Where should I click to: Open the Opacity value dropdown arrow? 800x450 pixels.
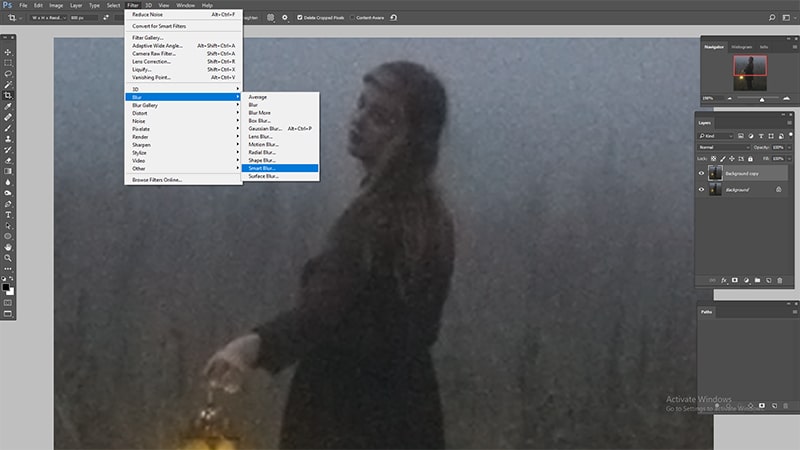click(x=789, y=147)
